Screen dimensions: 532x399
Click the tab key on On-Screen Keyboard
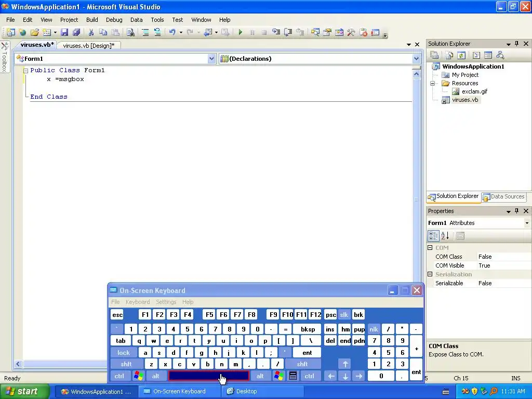121,341
